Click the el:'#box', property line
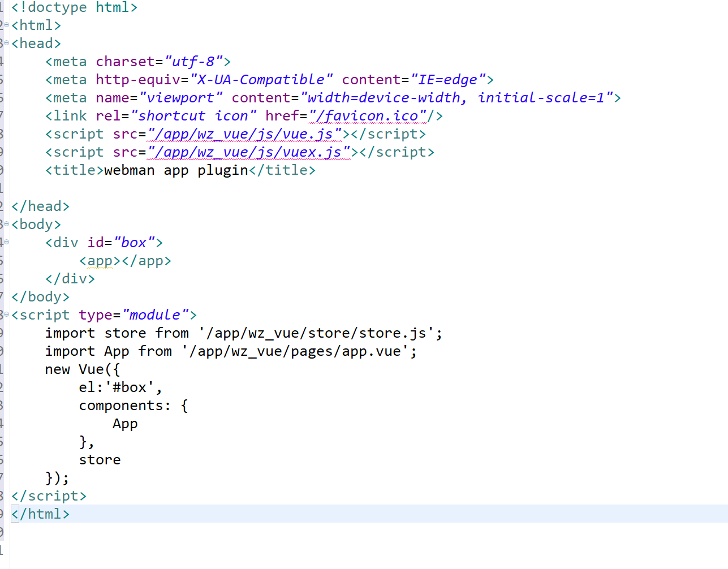The height and width of the screenshot is (569, 728). click(x=120, y=387)
